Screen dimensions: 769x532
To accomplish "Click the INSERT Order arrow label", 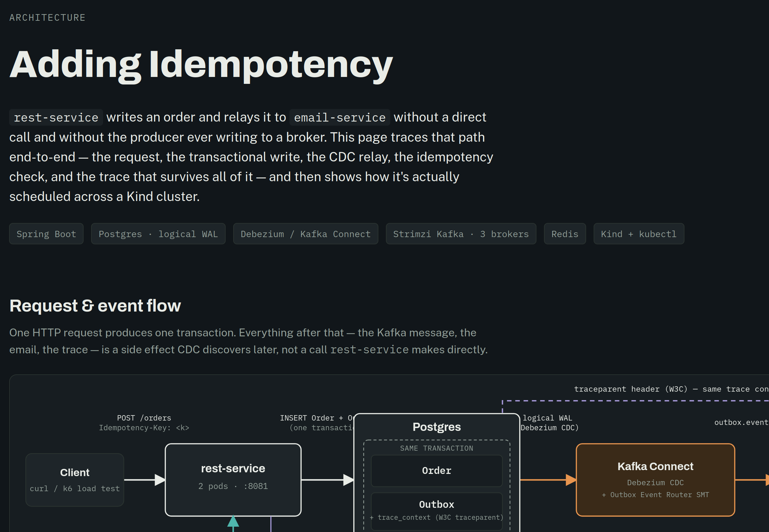I will tap(317, 418).
